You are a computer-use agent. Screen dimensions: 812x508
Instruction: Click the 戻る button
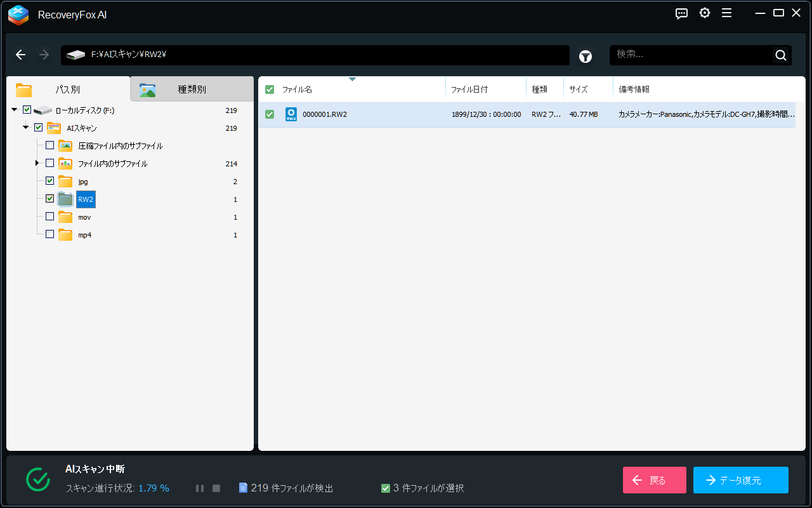click(x=654, y=480)
